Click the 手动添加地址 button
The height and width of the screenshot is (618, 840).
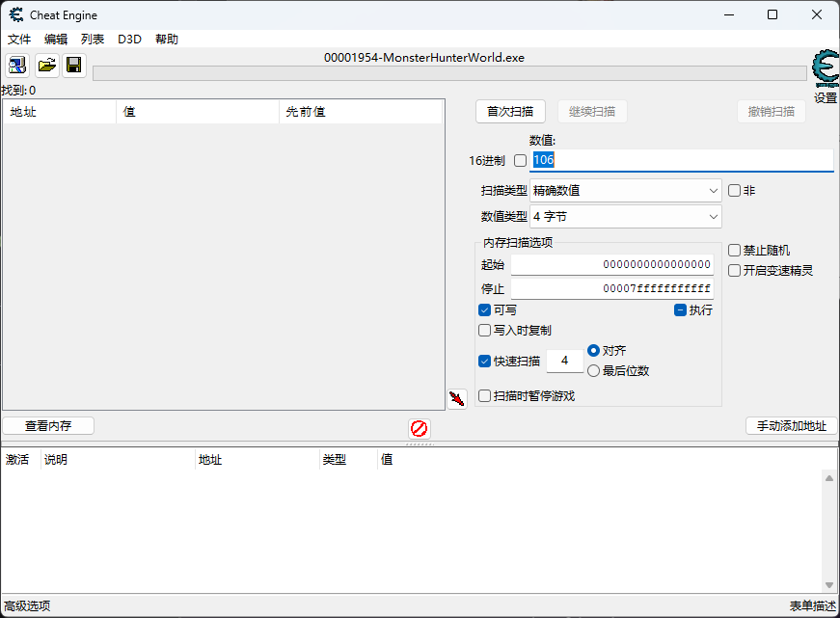click(791, 426)
